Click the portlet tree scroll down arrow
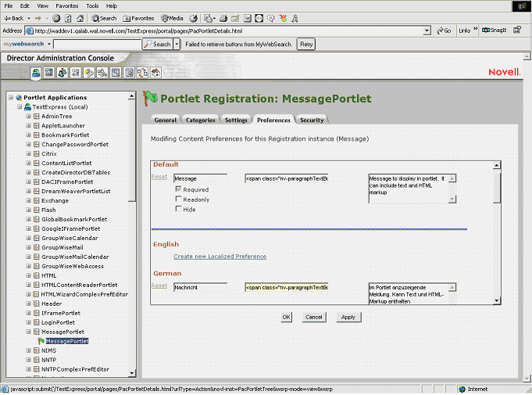This screenshot has width=532, height=395. point(132,373)
